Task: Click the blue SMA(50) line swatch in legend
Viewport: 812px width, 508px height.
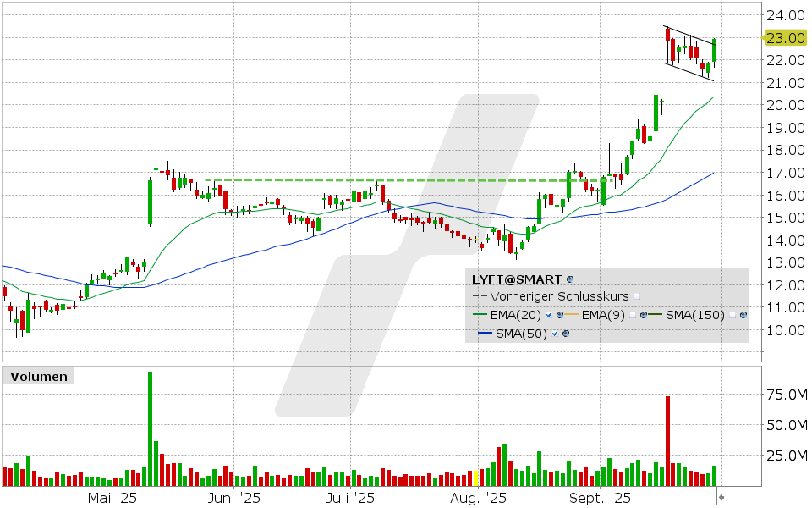Action: tap(484, 334)
